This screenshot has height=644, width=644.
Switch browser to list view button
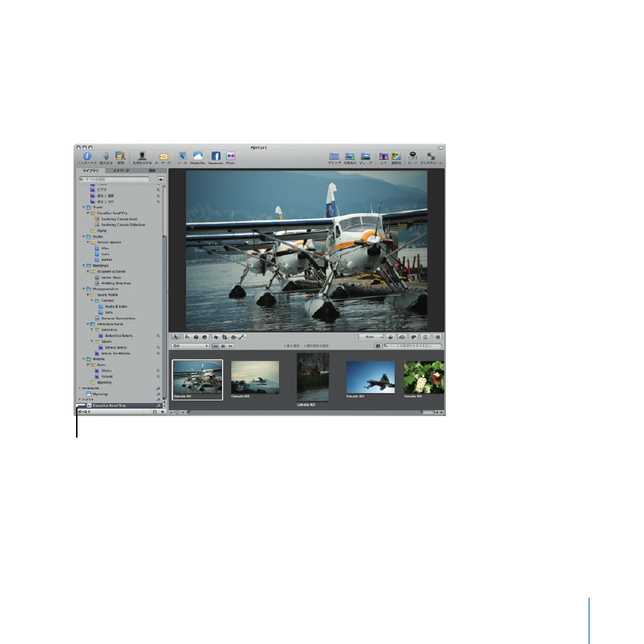[x=230, y=346]
